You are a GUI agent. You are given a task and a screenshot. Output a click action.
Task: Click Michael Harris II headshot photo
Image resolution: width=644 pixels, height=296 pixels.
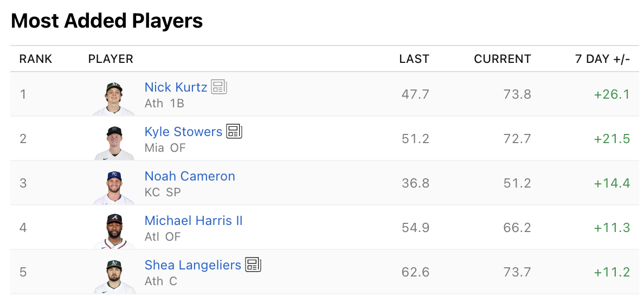[114, 231]
